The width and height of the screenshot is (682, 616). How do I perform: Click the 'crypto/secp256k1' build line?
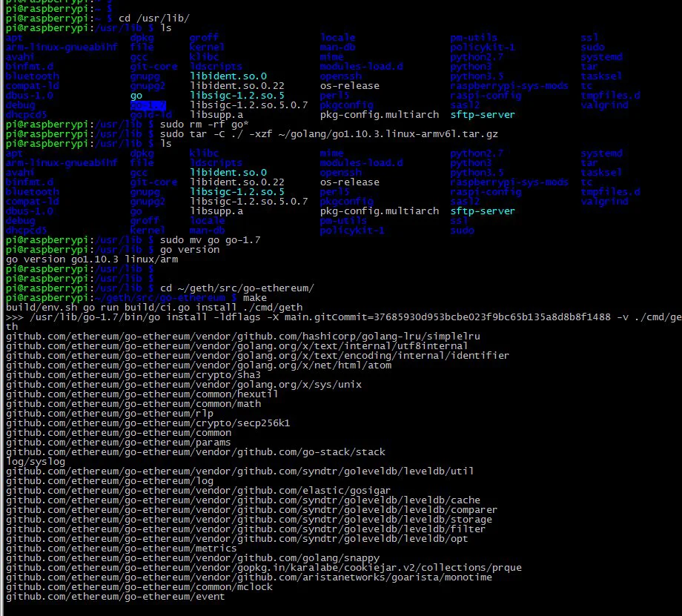(148, 423)
